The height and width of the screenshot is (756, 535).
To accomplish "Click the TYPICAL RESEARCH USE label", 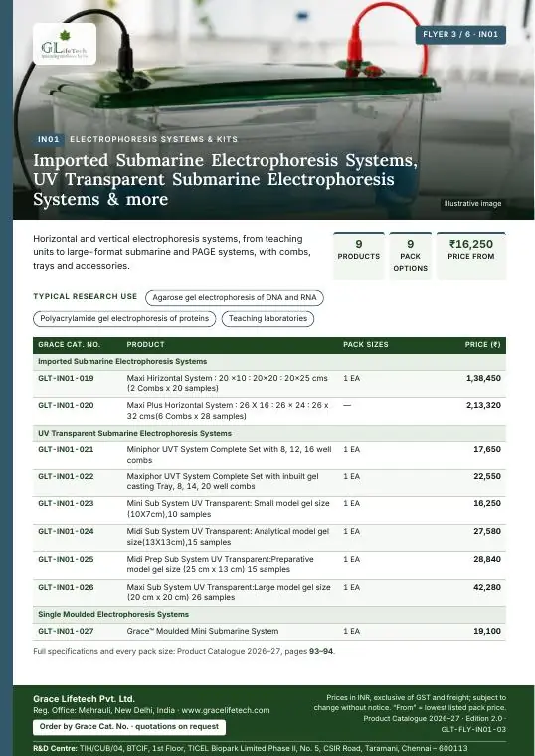I will [x=85, y=297].
